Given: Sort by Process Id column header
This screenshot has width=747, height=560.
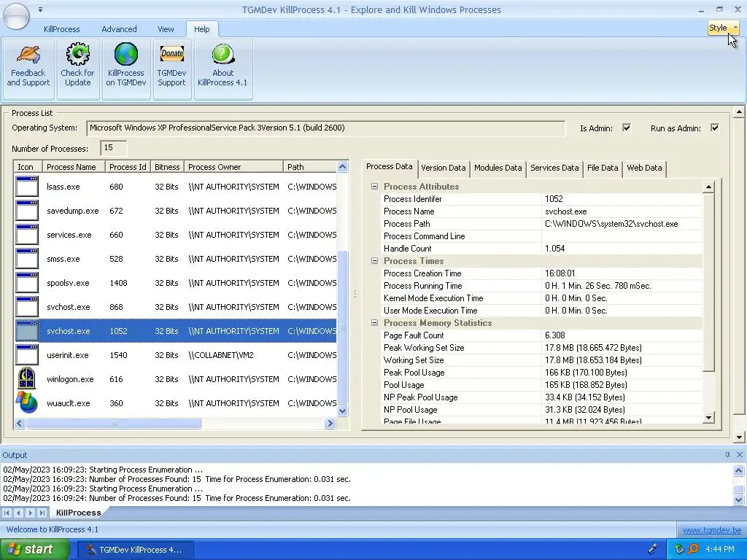Looking at the screenshot, I should point(128,167).
